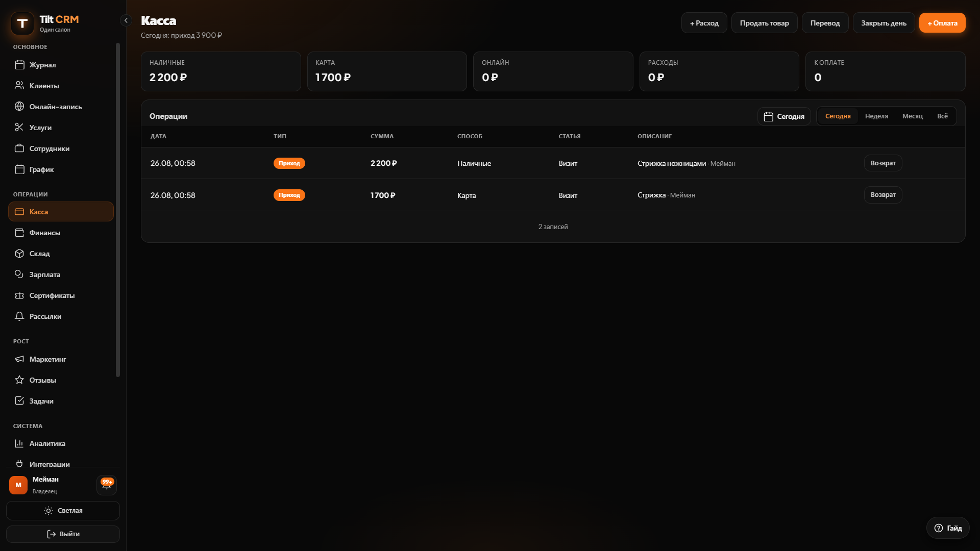Click the Закрыть день button
Viewport: 980px width, 551px height.
tap(884, 23)
